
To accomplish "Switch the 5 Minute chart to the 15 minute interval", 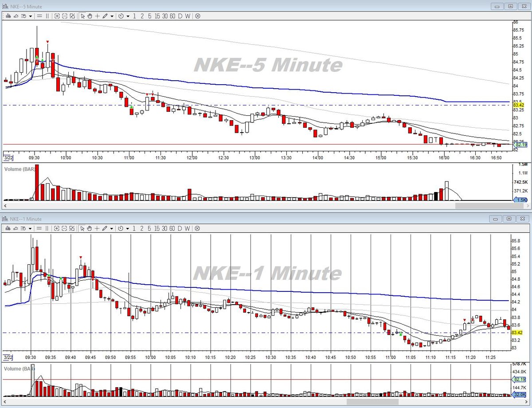I will 157,16.
